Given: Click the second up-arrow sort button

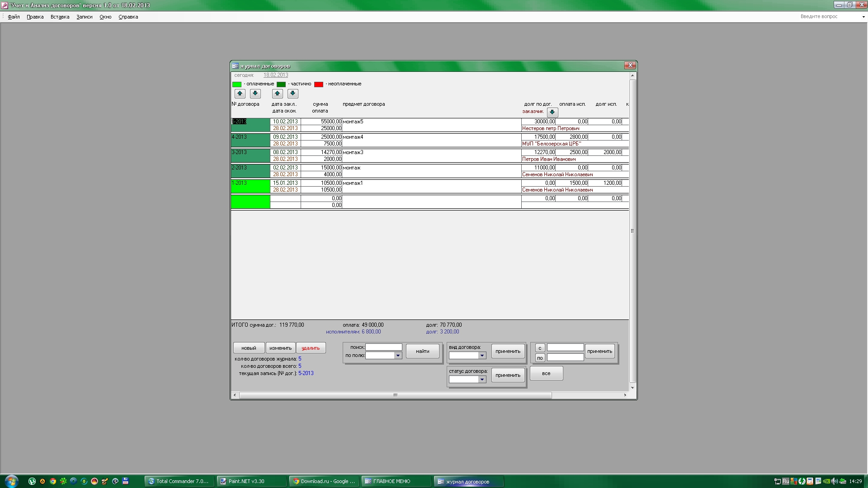Looking at the screenshot, I should 278,94.
